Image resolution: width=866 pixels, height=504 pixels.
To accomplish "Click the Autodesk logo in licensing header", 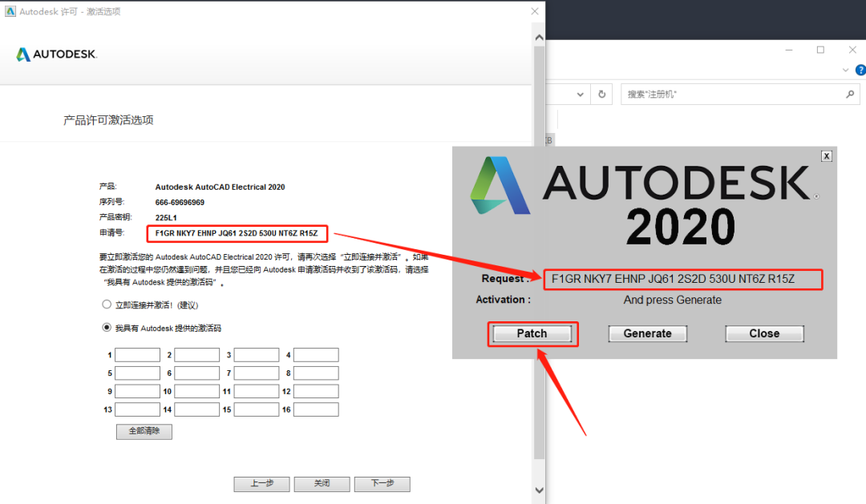I will coord(56,54).
